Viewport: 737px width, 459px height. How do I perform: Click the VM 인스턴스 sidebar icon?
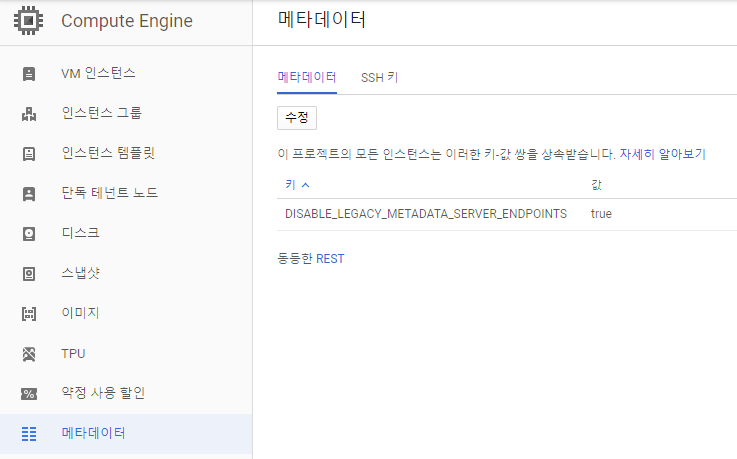pos(29,74)
